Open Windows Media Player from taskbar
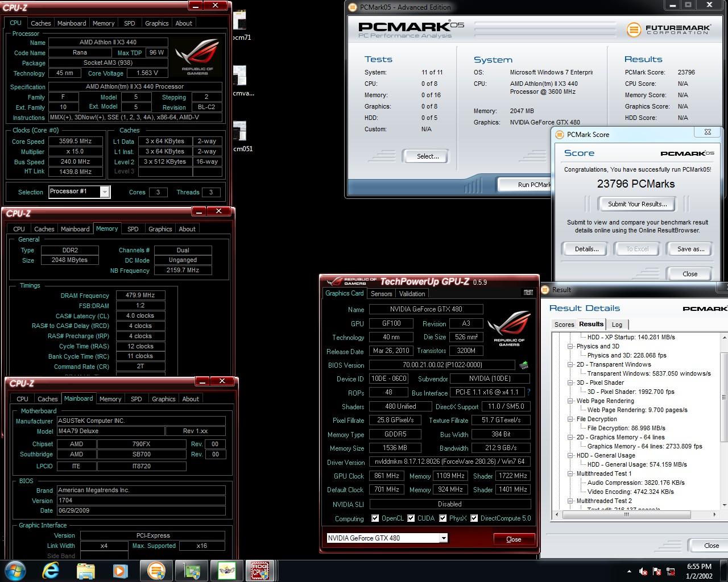Screen dimensions: 728x582 [x=120, y=571]
